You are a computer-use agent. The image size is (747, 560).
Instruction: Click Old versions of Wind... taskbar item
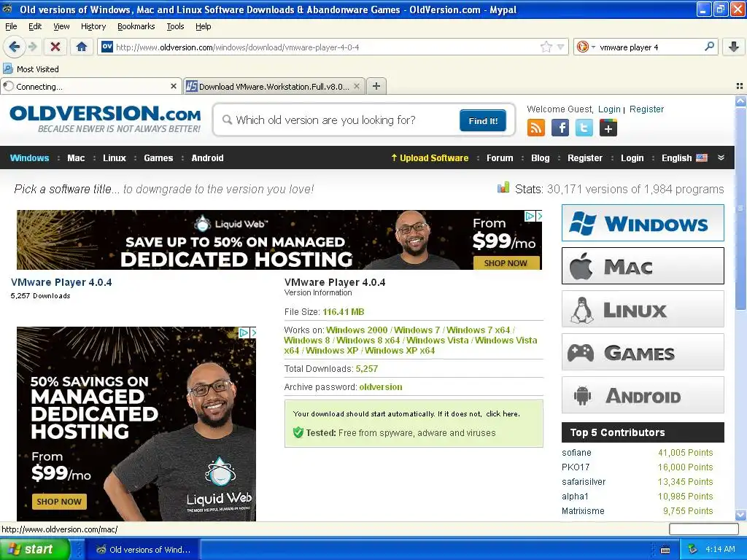[x=143, y=550]
